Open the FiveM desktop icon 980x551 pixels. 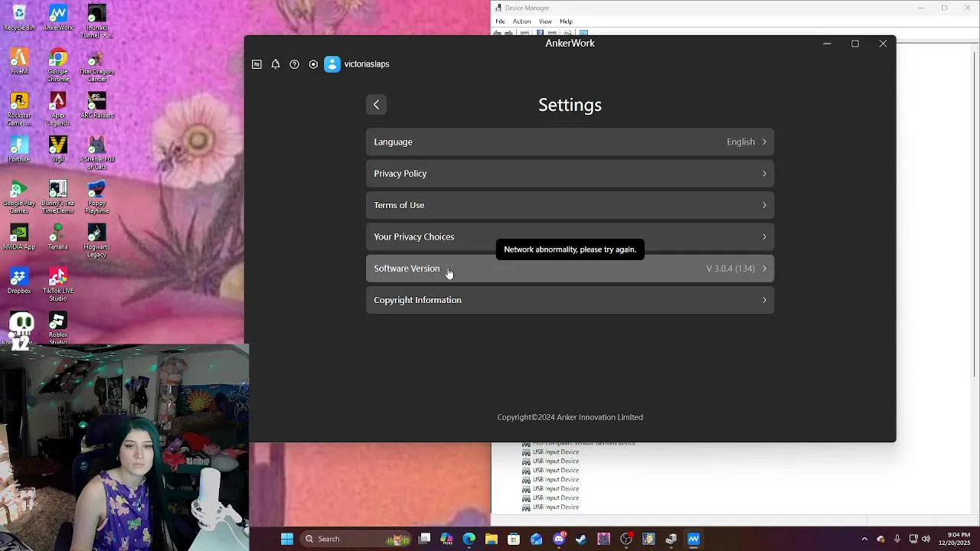(x=19, y=62)
